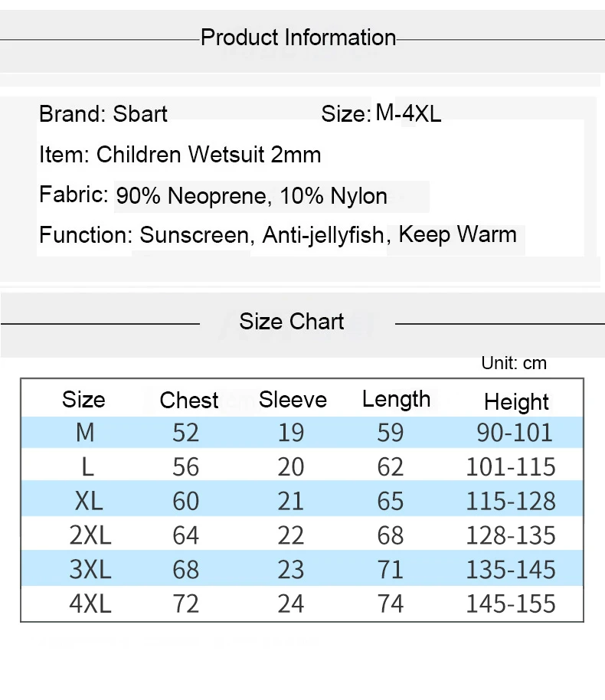Click the Item: Children Wetsuit 2mm line
Viewport: 605px width, 700px height.
[x=180, y=155]
